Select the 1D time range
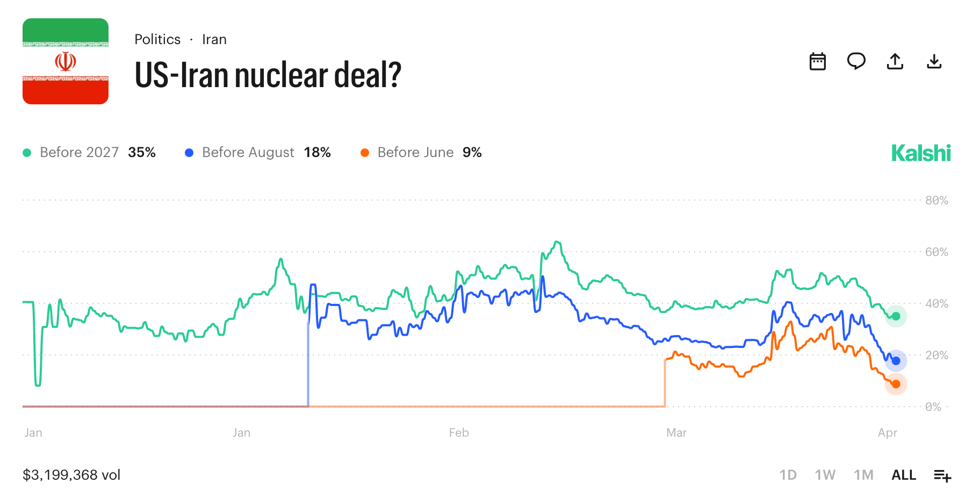This screenshot has width=980, height=498. (788, 475)
